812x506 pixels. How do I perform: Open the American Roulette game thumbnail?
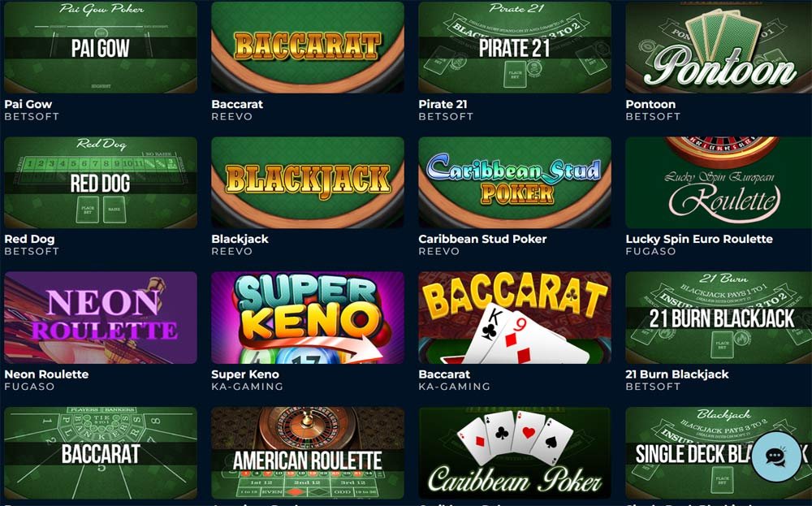point(308,453)
